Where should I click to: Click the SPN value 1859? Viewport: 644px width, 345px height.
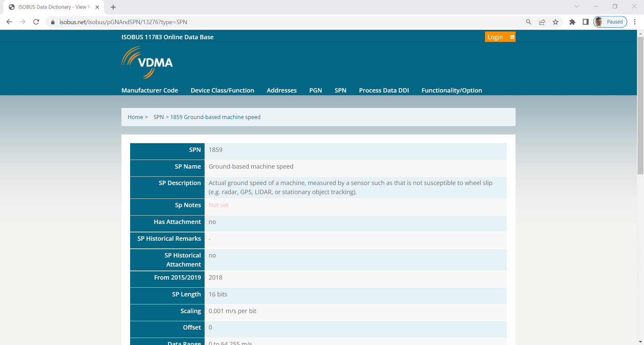point(215,150)
